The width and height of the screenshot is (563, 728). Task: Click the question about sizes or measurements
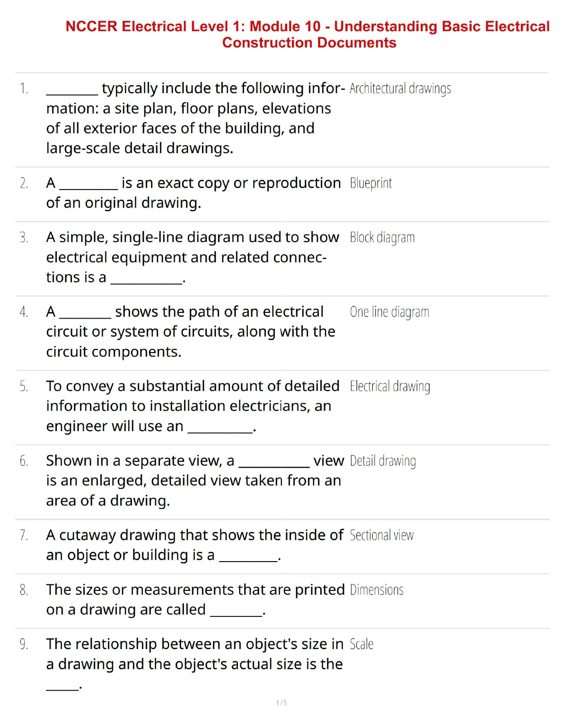195,599
